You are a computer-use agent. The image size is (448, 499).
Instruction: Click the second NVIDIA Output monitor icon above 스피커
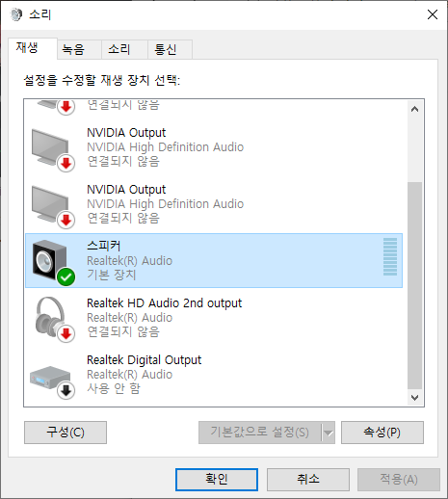[x=52, y=206]
